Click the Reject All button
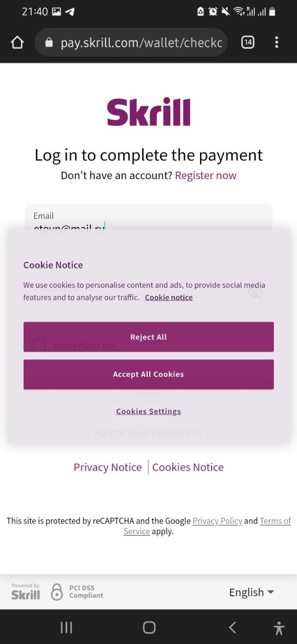The image size is (297, 644). (149, 337)
